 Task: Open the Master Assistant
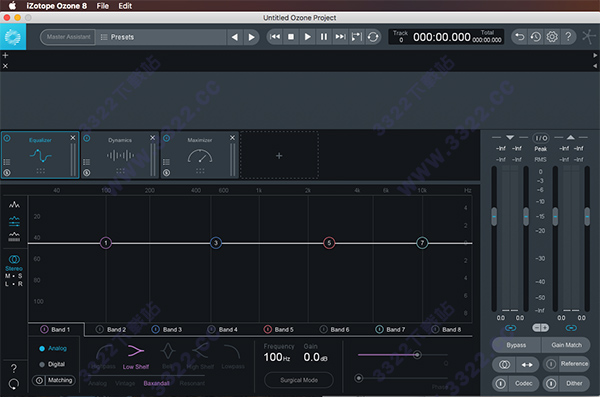(68, 37)
